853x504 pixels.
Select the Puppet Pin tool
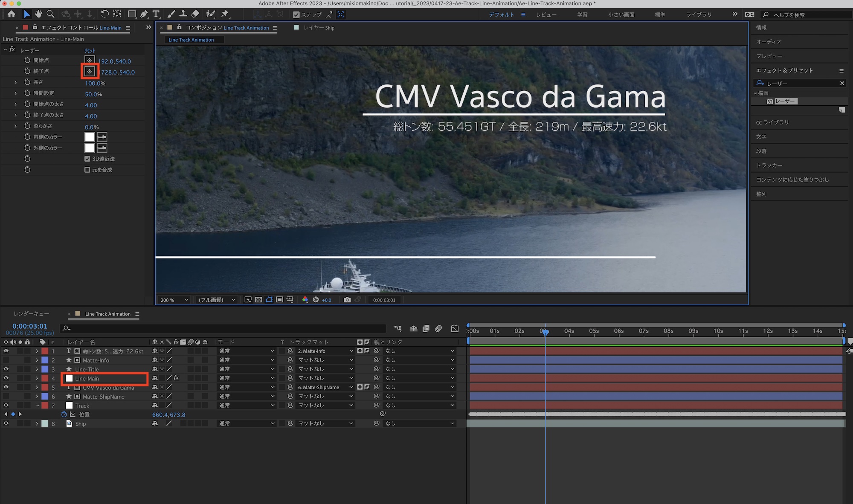click(x=225, y=14)
